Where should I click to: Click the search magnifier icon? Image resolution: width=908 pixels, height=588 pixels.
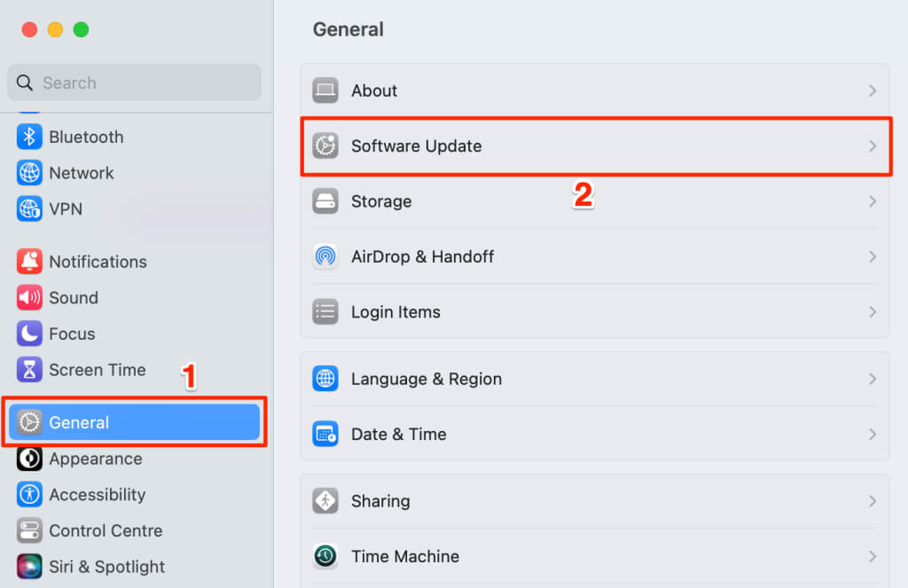point(24,82)
